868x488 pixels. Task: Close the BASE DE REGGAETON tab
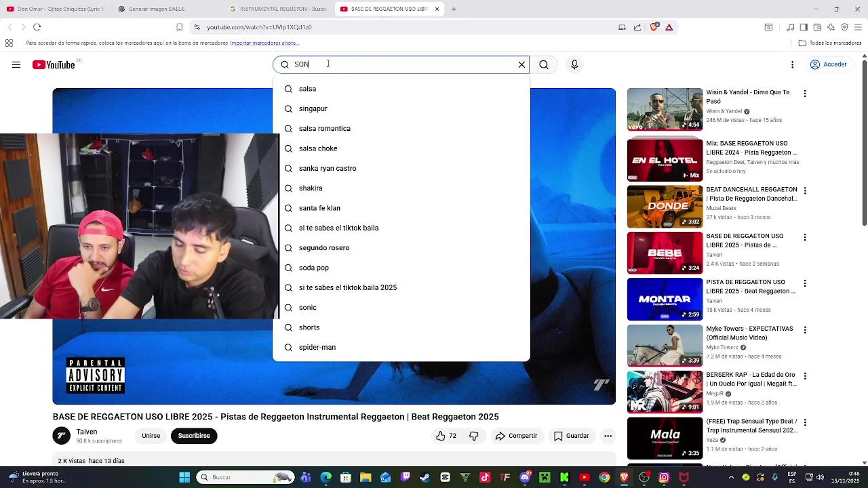point(437,9)
